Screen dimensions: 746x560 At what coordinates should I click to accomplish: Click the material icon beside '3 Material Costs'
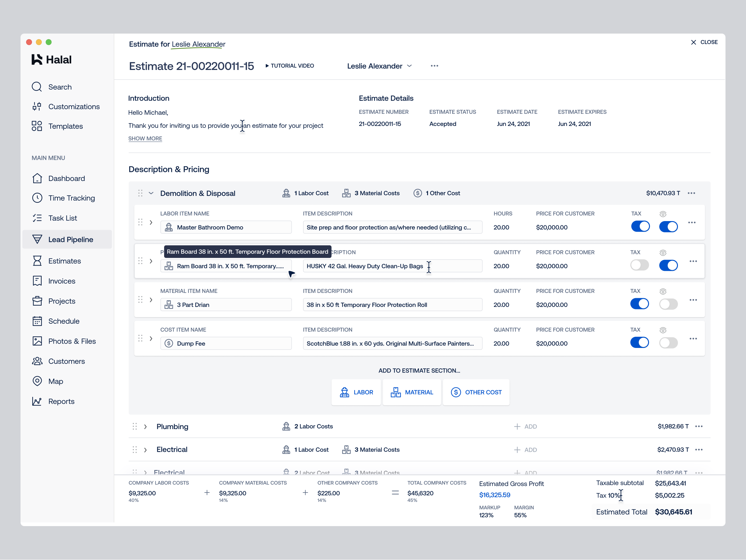[346, 193]
